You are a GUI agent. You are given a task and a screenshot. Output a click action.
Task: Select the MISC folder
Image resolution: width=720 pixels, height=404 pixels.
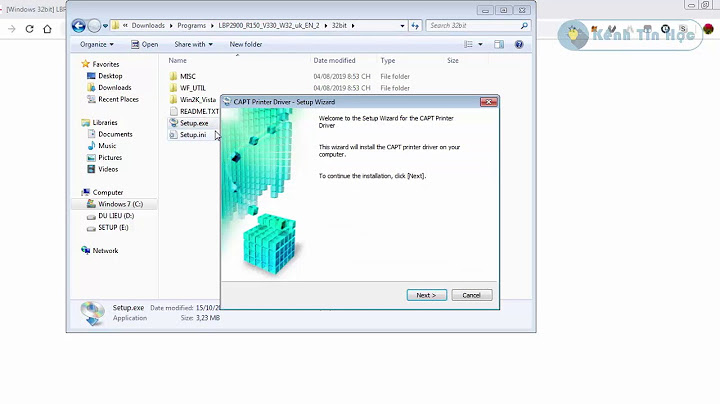click(x=188, y=76)
